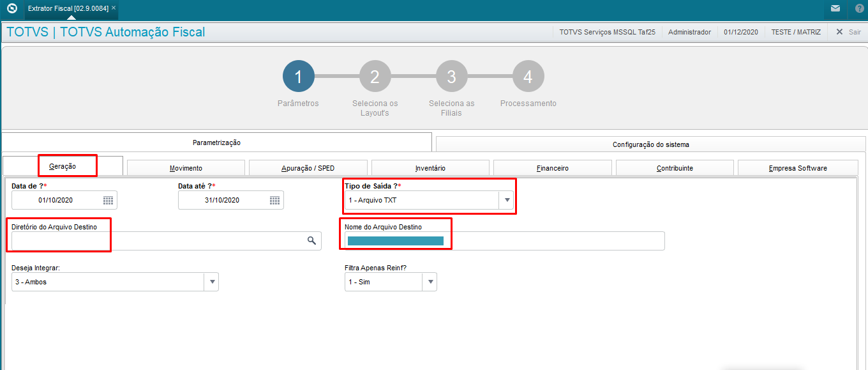Click Nome do Arquivo Destino input field
868x370 pixels.
coord(504,240)
